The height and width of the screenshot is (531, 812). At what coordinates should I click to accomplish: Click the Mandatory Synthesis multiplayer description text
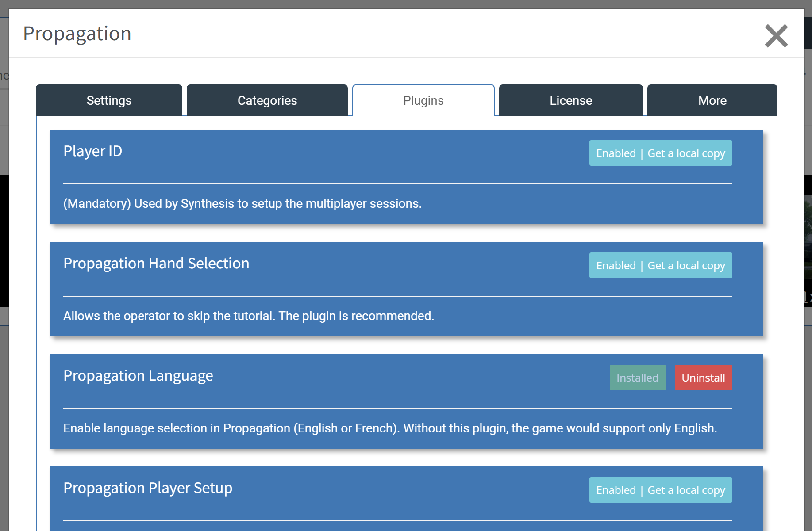[242, 203]
